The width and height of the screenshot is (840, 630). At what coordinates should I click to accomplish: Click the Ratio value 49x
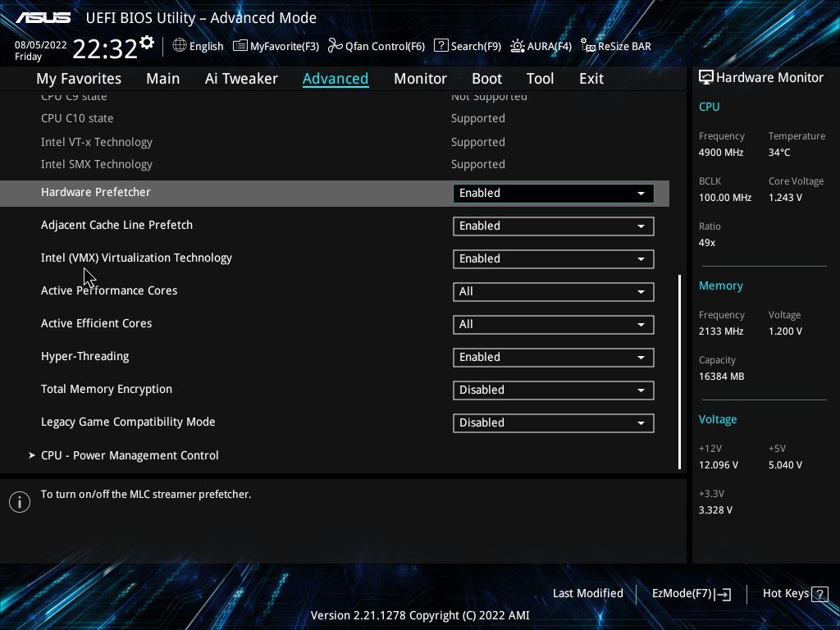click(x=706, y=243)
